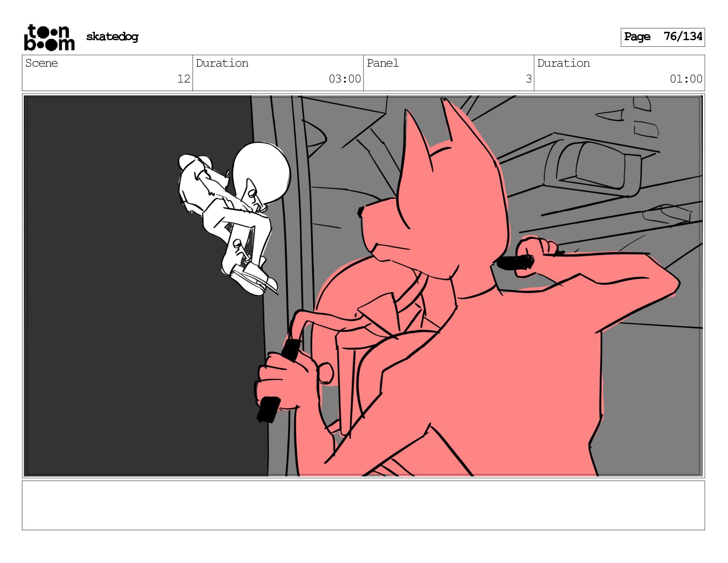Select the scene number value '12'

[184, 79]
